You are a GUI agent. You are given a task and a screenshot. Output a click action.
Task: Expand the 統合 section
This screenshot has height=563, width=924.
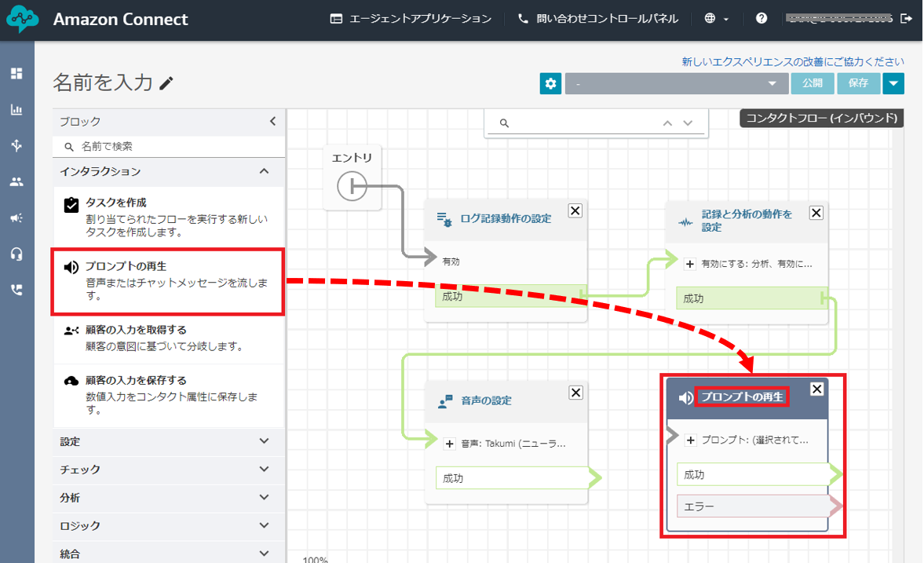[x=169, y=554]
